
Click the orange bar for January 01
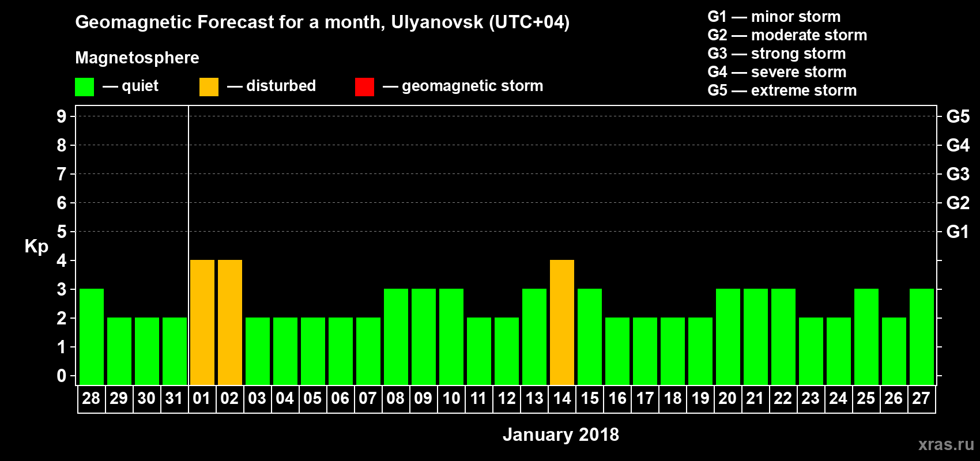202,323
